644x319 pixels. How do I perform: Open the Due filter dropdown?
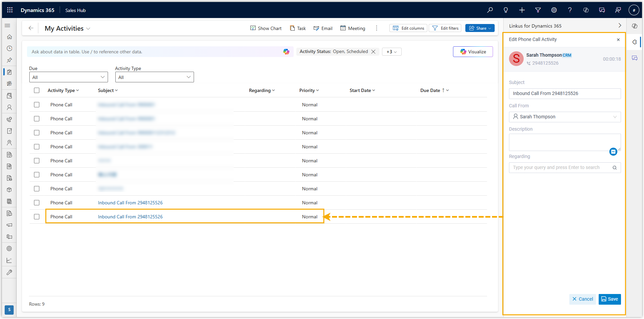coord(68,77)
